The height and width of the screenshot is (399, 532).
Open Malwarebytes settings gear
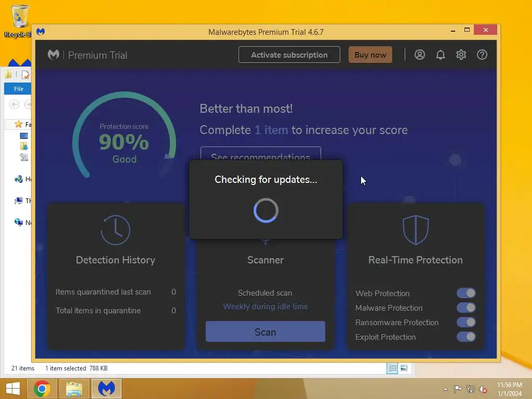461,55
